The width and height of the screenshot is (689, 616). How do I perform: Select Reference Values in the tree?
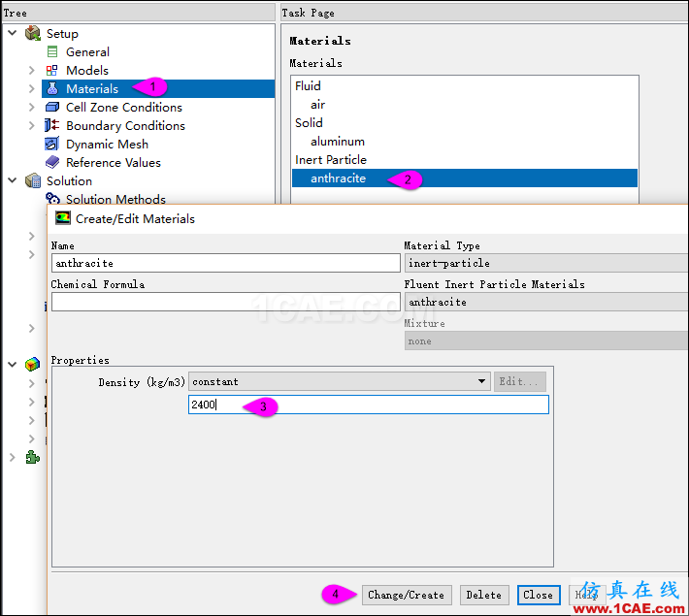click(x=114, y=163)
